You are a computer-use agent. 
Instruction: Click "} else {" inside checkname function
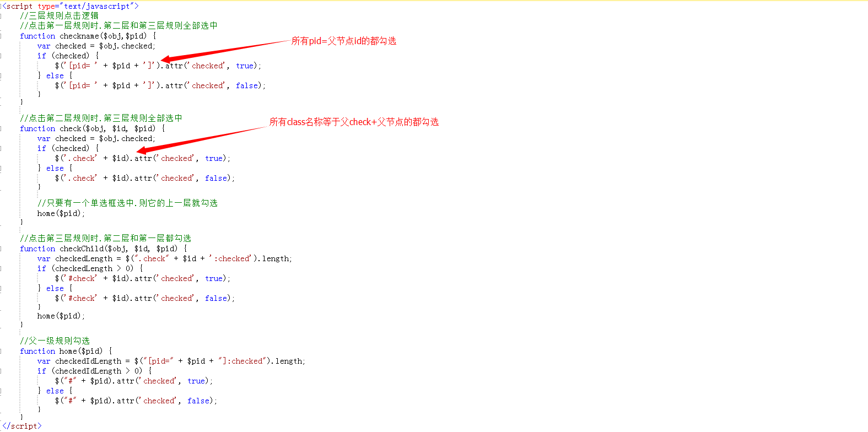click(55, 75)
